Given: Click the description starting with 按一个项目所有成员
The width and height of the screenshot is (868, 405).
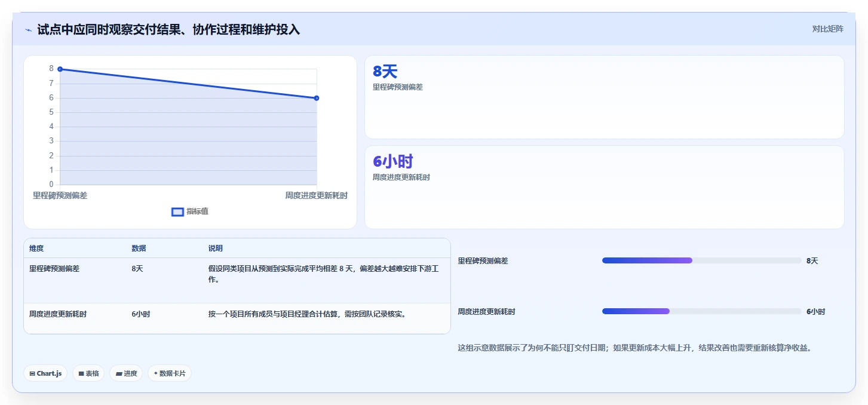Looking at the screenshot, I should tap(307, 314).
